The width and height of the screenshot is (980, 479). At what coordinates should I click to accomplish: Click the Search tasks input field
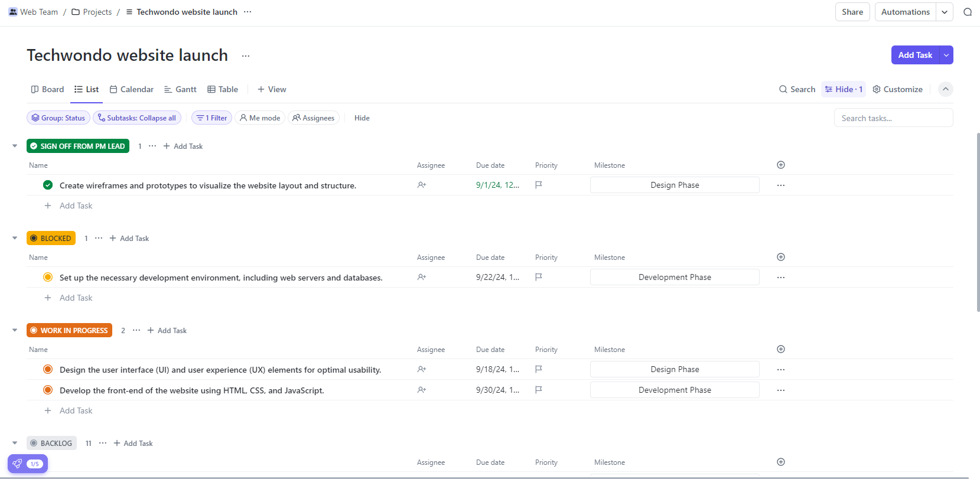pyautogui.click(x=893, y=118)
